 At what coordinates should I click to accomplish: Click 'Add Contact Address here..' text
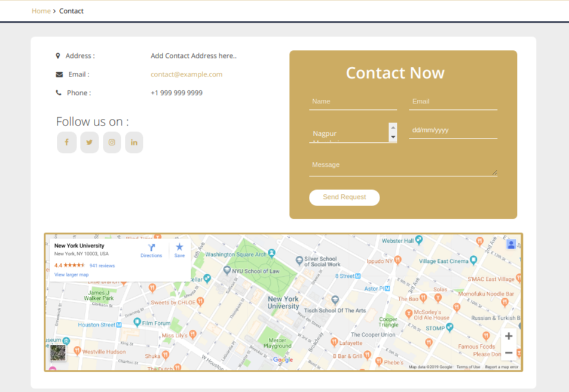point(194,56)
